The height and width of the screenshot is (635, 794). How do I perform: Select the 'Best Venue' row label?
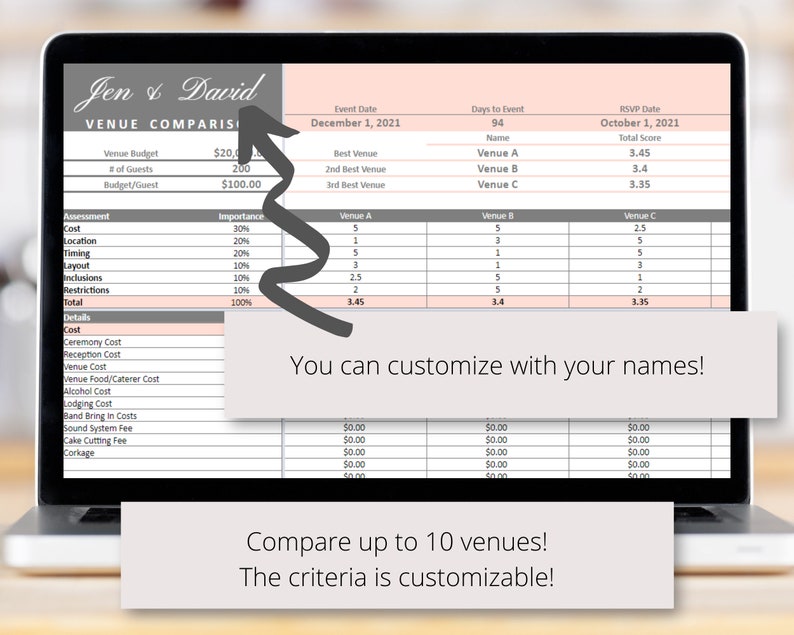pos(355,153)
